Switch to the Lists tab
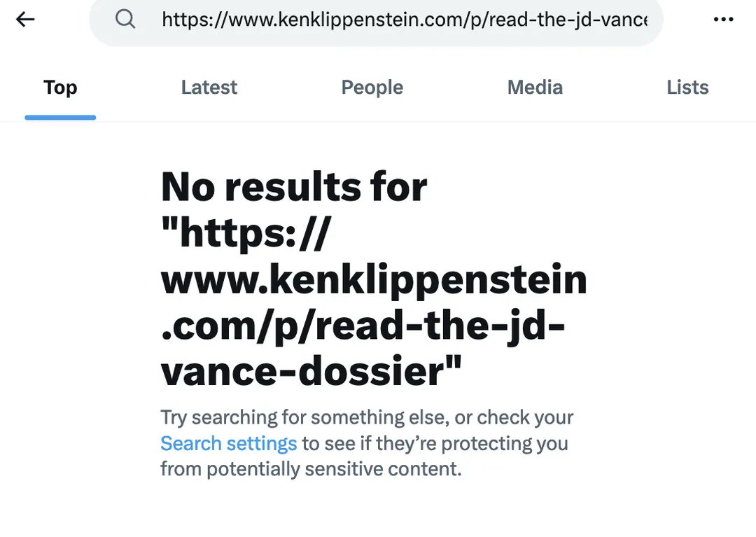 (687, 88)
